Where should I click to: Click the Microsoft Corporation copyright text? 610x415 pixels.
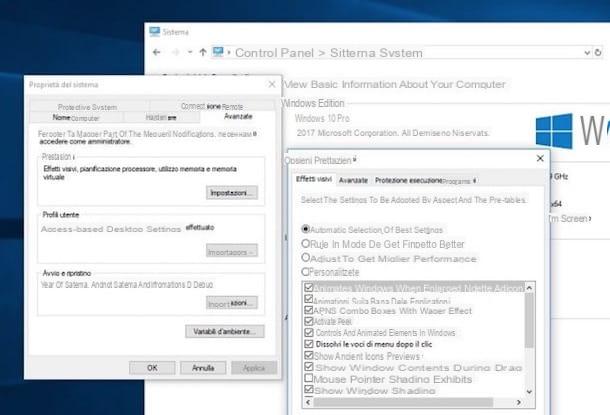coord(393,133)
